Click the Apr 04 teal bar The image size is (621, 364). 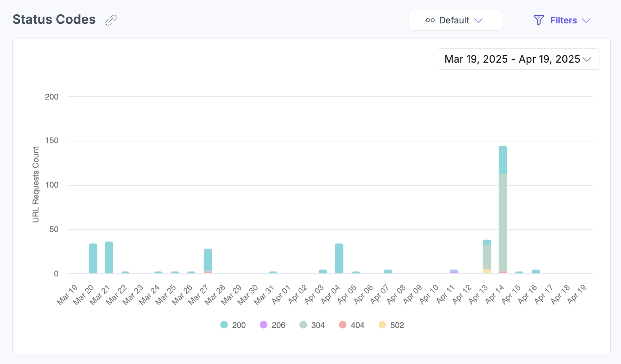[x=339, y=258]
